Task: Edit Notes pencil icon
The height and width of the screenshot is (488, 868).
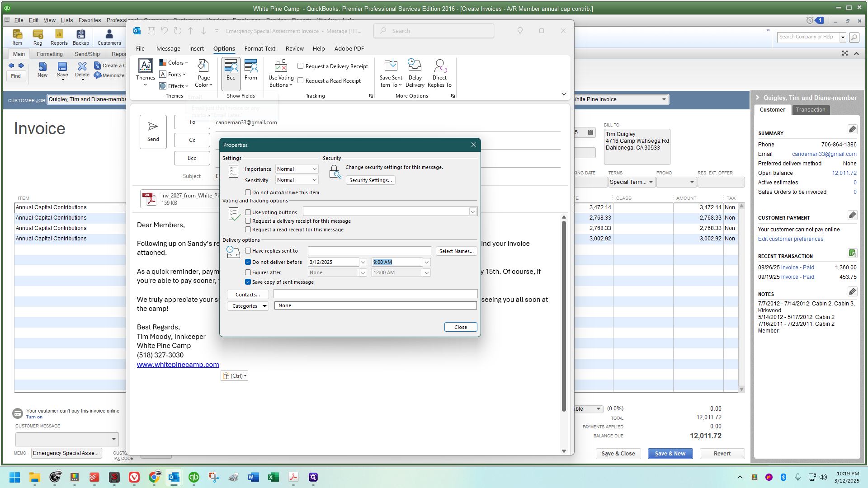Action: [x=852, y=291]
